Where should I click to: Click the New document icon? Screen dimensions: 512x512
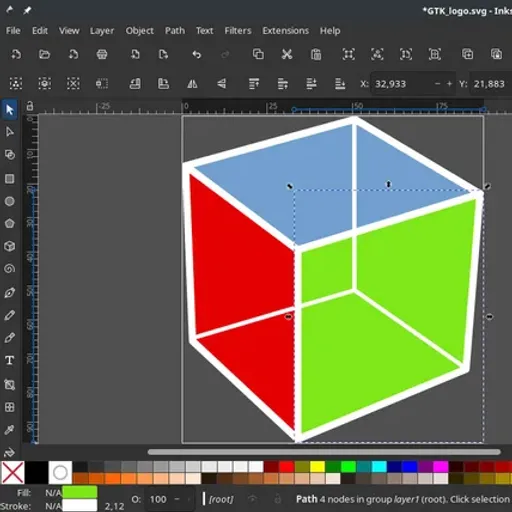[x=16, y=54]
